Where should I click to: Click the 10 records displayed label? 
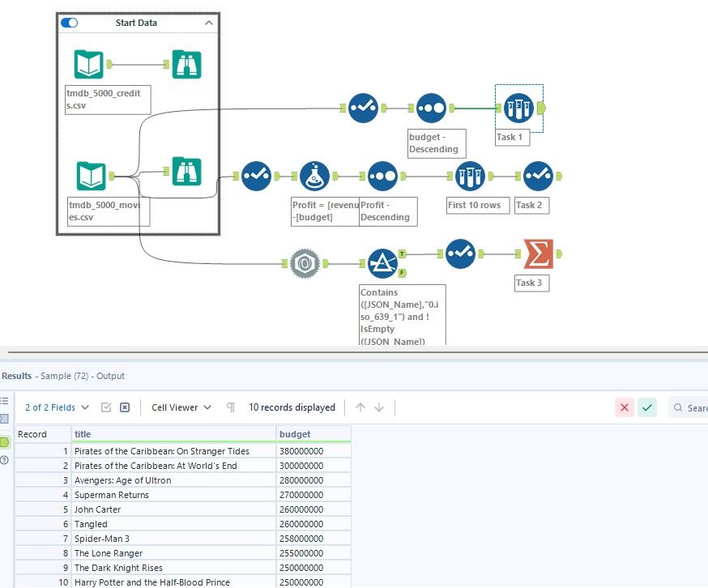(292, 407)
